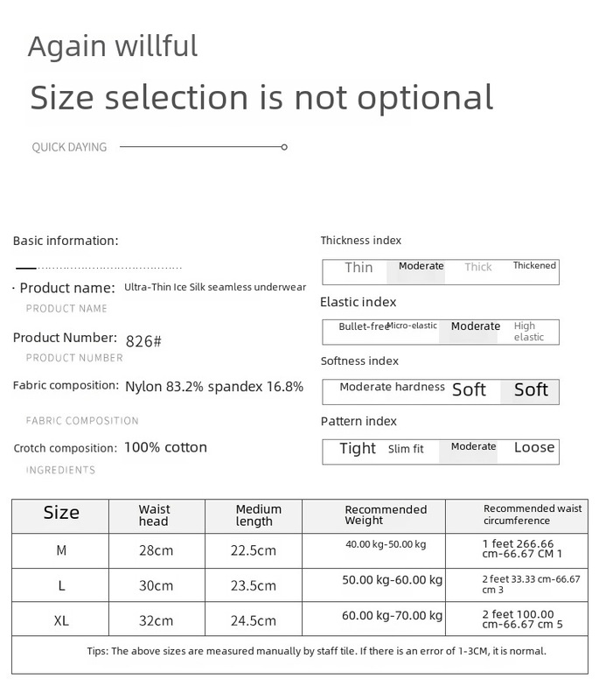Click the 'Recommended Weight' column header

[386, 514]
